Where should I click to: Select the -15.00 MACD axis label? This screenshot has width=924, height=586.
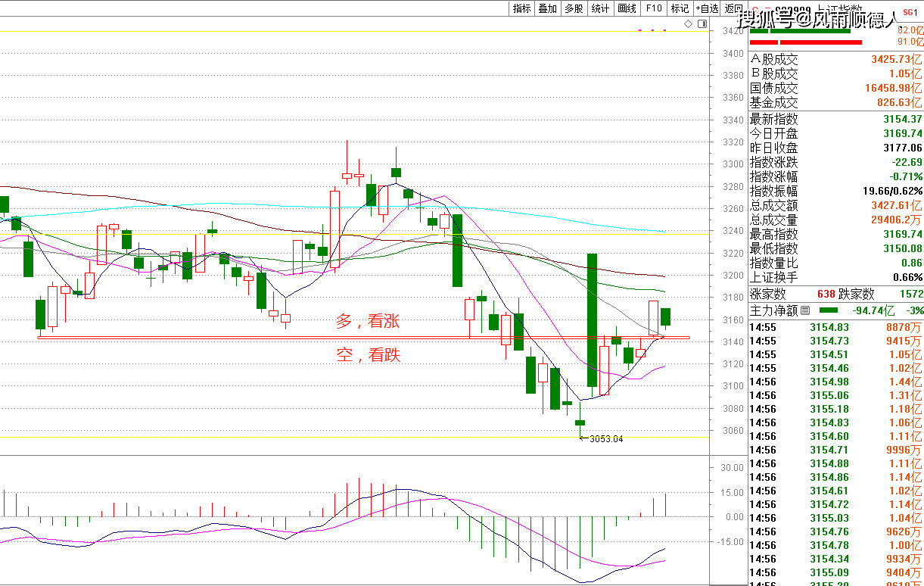[x=730, y=542]
